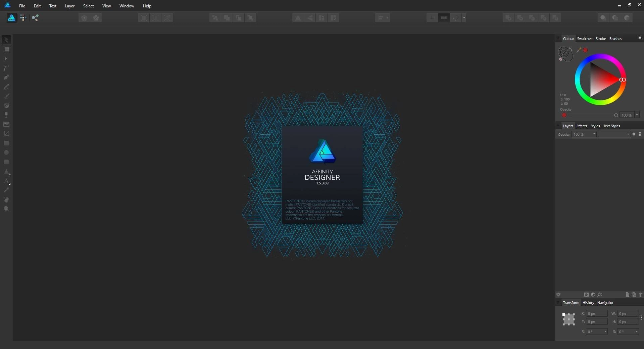Select the Node tool
This screenshot has width=644, height=349.
(6, 59)
